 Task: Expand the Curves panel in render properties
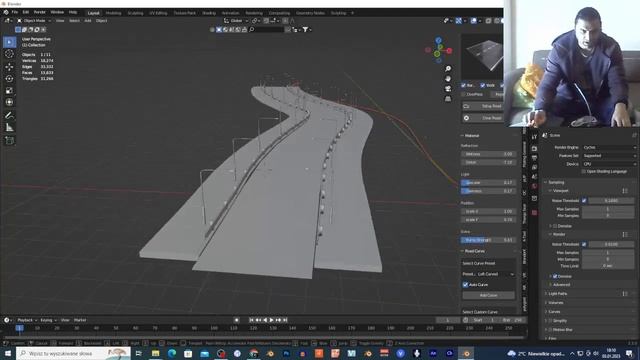[553, 312]
